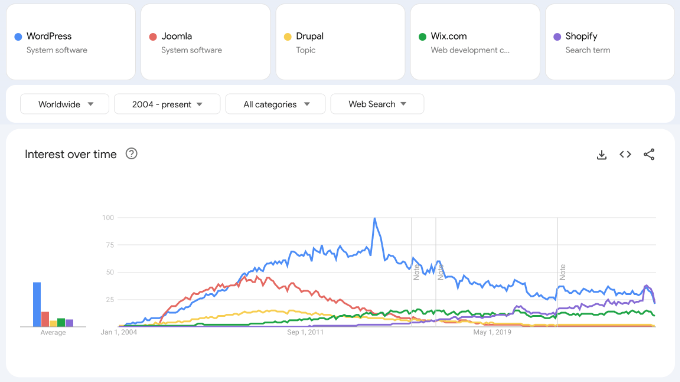
Task: Click the 'Average' label under the bars
Action: pyautogui.click(x=53, y=333)
